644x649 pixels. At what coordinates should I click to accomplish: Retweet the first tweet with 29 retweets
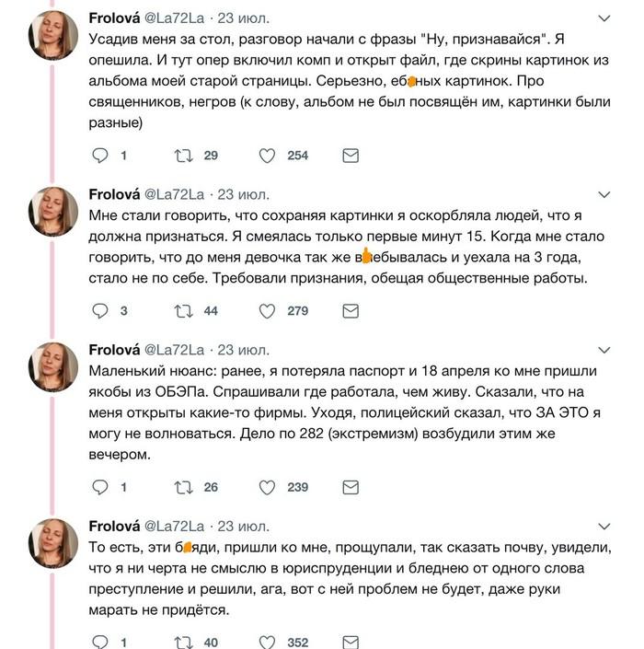(184, 156)
